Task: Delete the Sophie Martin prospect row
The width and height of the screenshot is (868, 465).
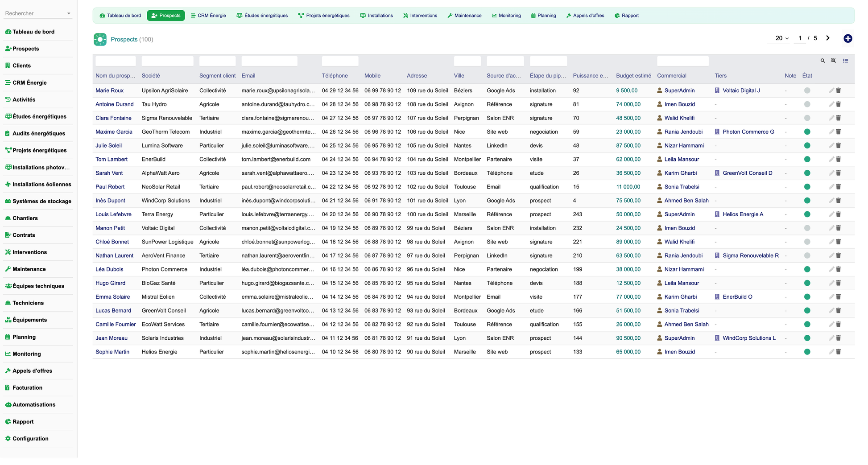Action: coord(838,352)
